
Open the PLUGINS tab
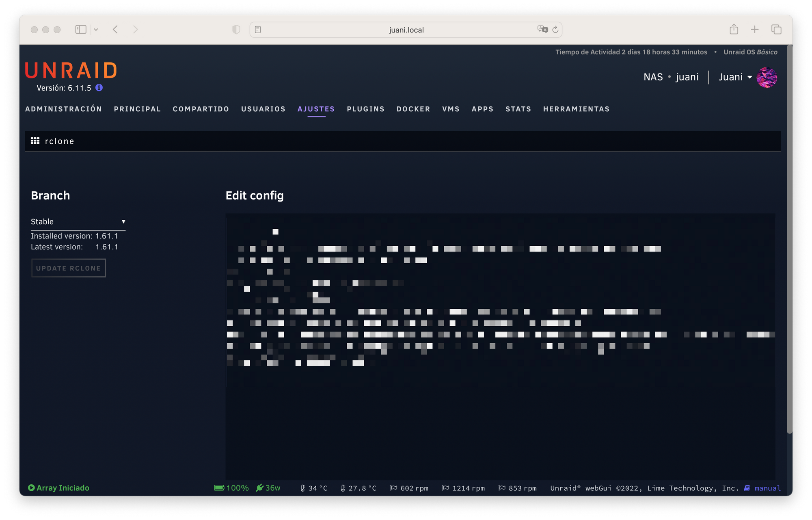click(366, 109)
